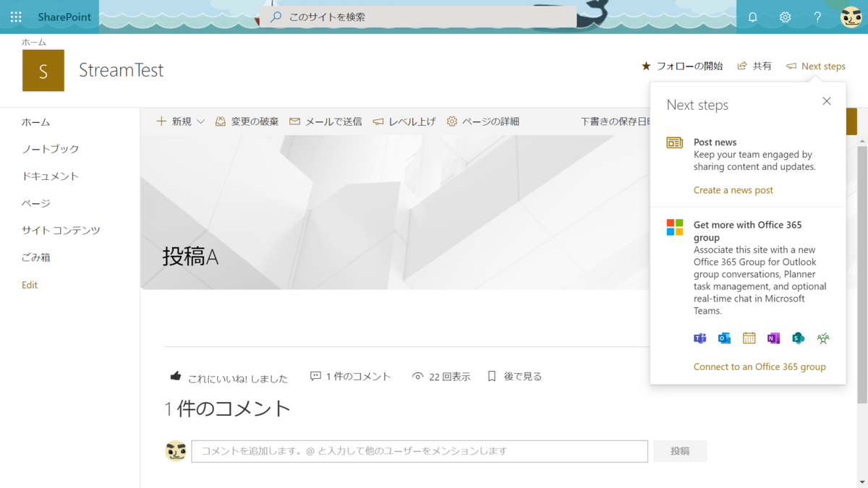868x488 pixels.
Task: Click the Outlook icon in panel
Action: coord(724,338)
